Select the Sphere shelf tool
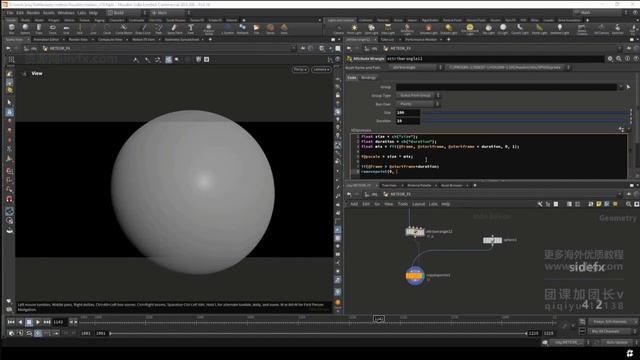The width and height of the screenshot is (640, 360). 25,29
